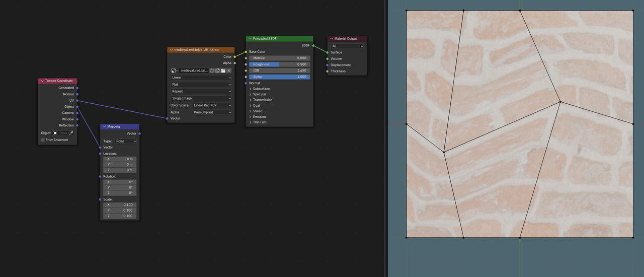Click the Rotation Y field
The height and width of the screenshot is (277, 644).
120,187
